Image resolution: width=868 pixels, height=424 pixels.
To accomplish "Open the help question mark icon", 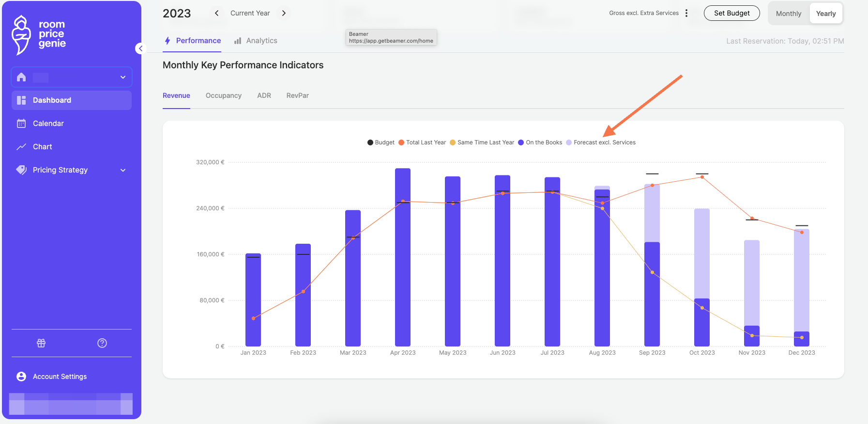I will click(x=102, y=343).
